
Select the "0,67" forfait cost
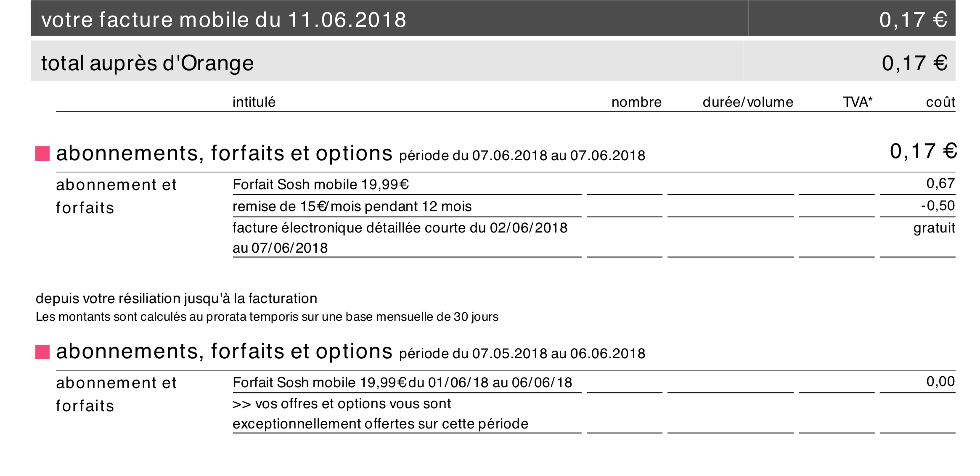tap(940, 183)
